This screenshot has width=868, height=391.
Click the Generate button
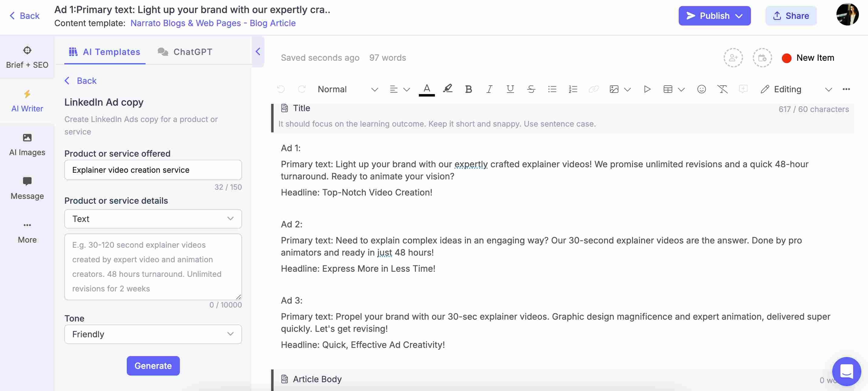[x=153, y=365]
